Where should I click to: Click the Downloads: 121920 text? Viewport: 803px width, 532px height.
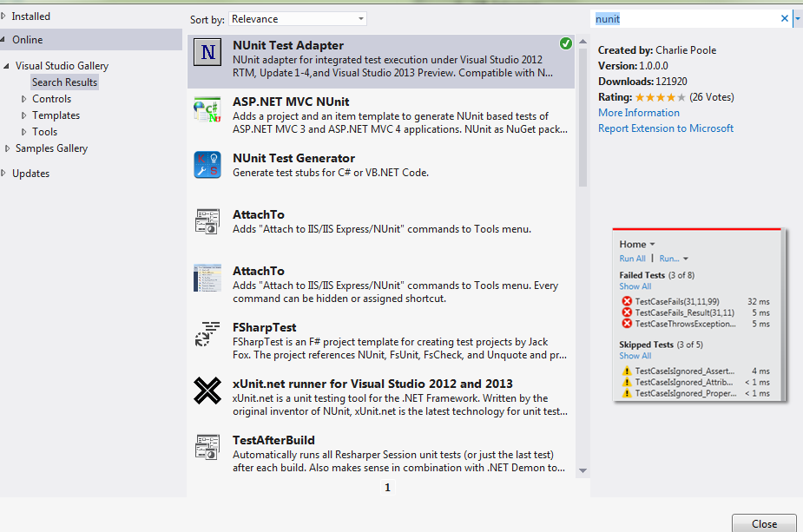coord(642,82)
